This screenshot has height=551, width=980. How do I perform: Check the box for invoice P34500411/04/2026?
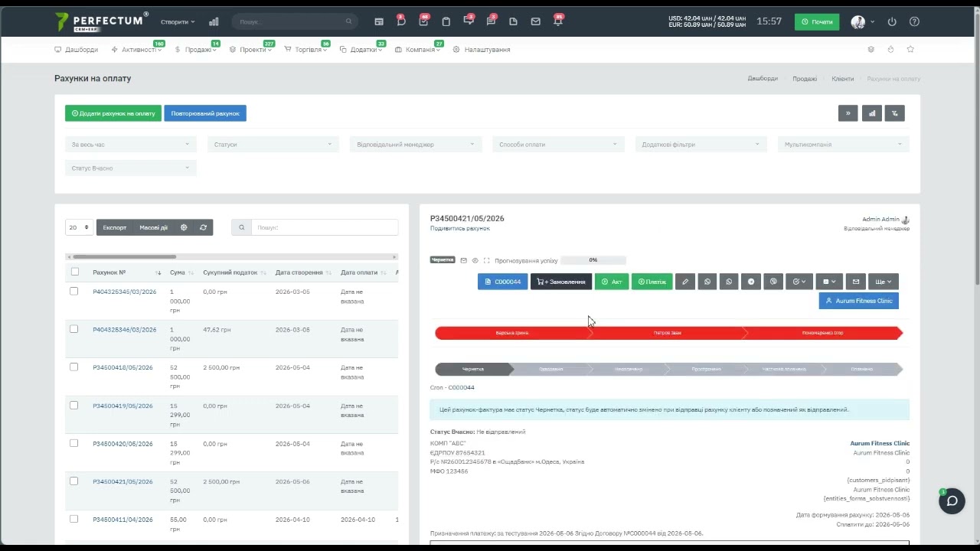point(74,519)
